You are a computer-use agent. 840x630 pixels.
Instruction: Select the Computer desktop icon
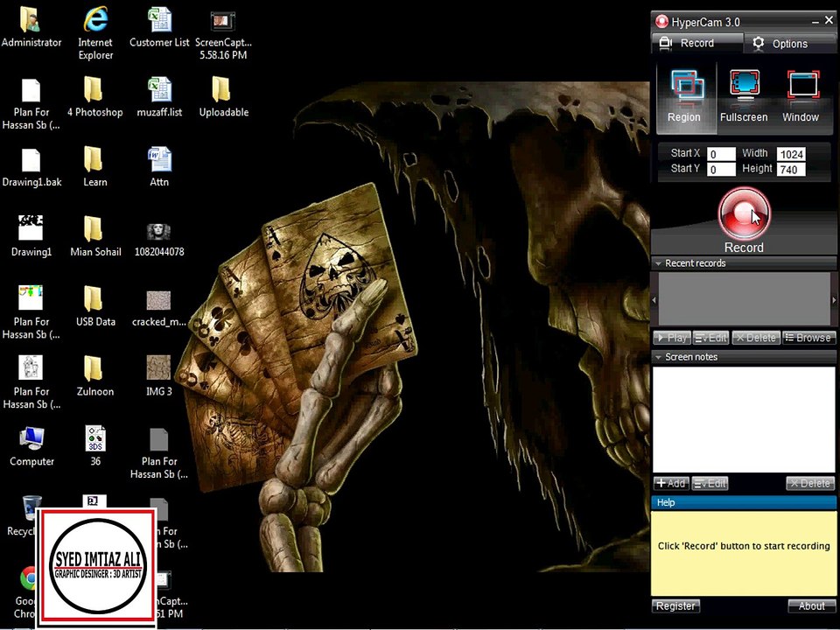tap(31, 447)
